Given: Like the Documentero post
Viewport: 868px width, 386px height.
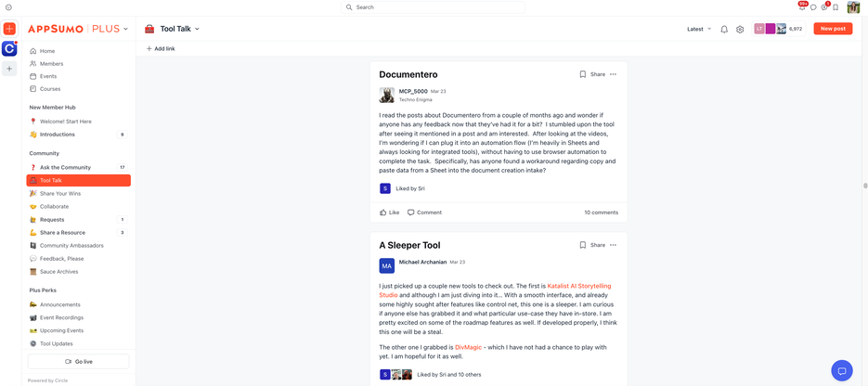Looking at the screenshot, I should pyautogui.click(x=389, y=212).
